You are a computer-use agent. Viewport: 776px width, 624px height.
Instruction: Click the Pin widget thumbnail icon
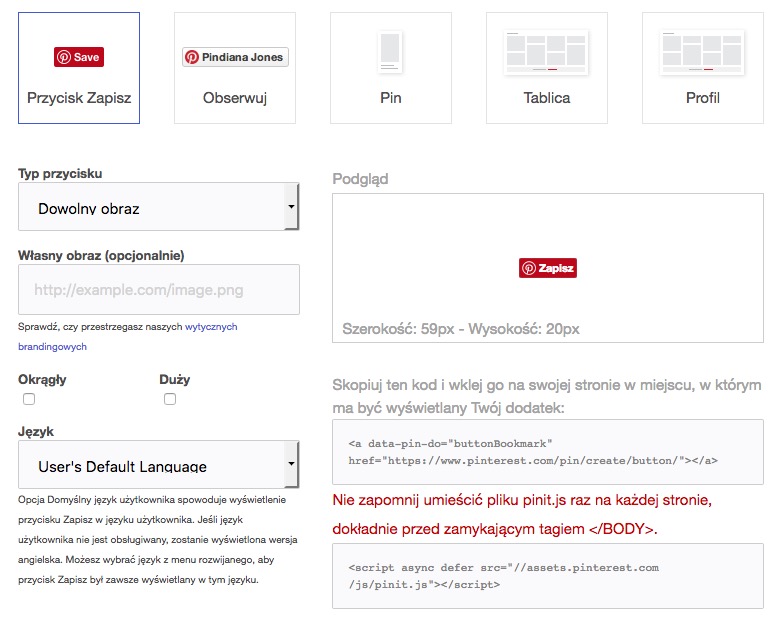tap(390, 52)
